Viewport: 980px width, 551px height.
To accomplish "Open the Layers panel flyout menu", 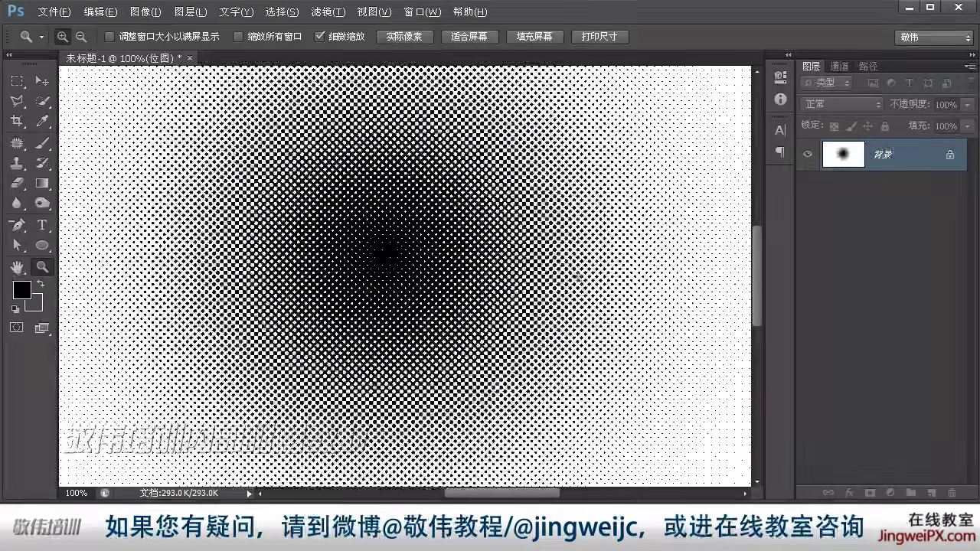I will click(x=970, y=67).
